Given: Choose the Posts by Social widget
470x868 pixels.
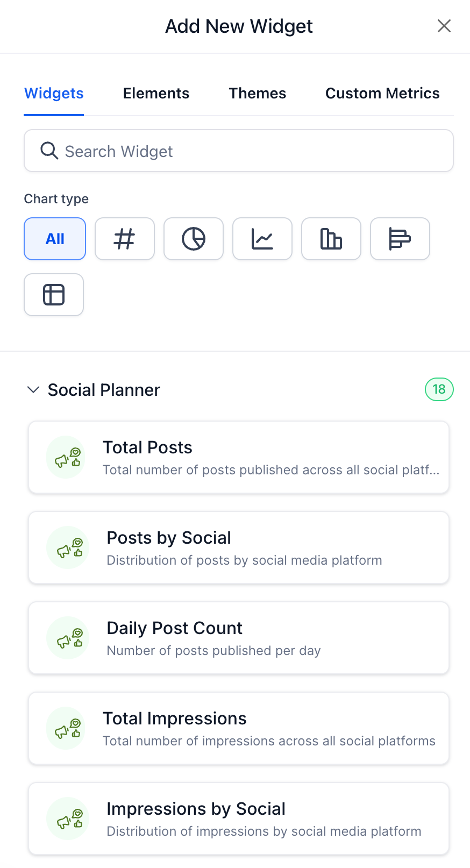Looking at the screenshot, I should pyautogui.click(x=239, y=547).
